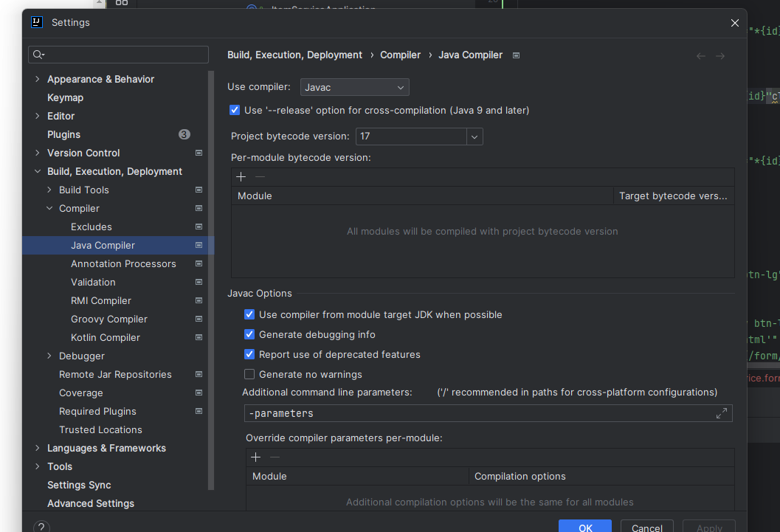Click the Module column header in bytecode table
The width and height of the screenshot is (780, 532).
[x=422, y=196]
